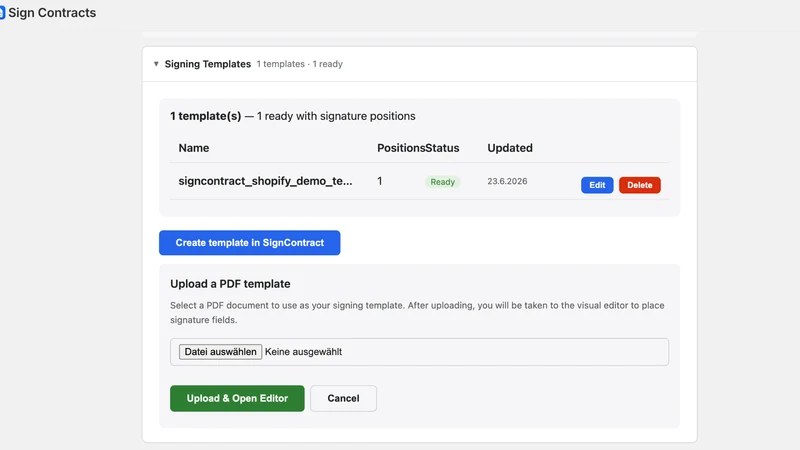Image resolution: width=800 pixels, height=450 pixels.
Task: Edit the signcontract_shopify_demo template
Action: click(x=597, y=185)
